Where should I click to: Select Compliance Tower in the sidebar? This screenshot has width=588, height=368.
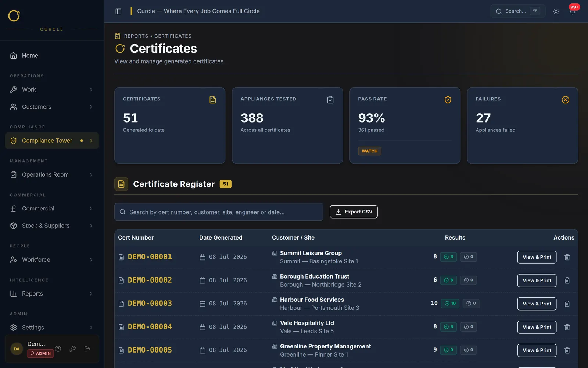click(52, 141)
